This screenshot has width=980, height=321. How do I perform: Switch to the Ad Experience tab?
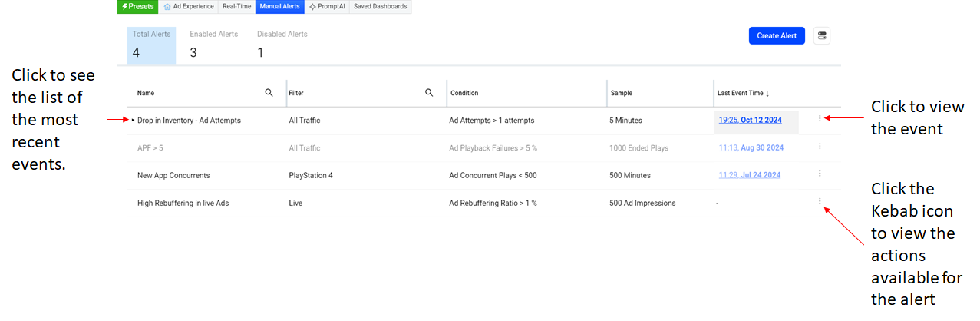(x=188, y=7)
